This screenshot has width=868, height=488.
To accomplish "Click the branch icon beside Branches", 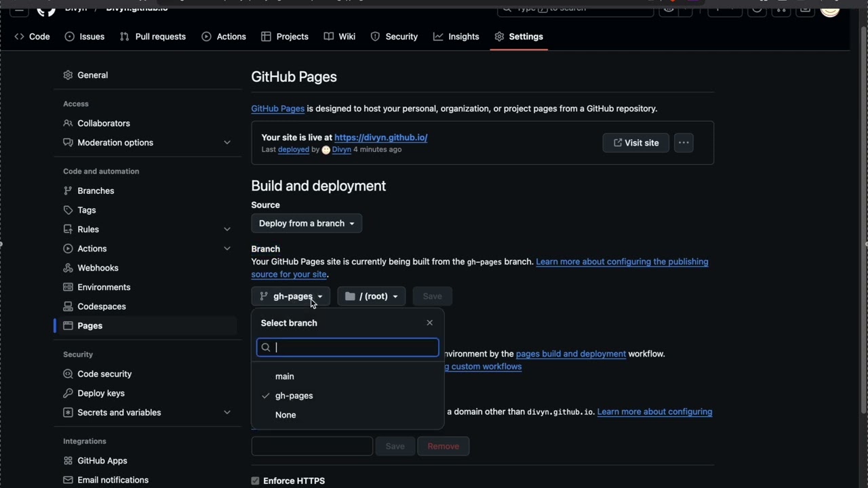I will (x=68, y=191).
